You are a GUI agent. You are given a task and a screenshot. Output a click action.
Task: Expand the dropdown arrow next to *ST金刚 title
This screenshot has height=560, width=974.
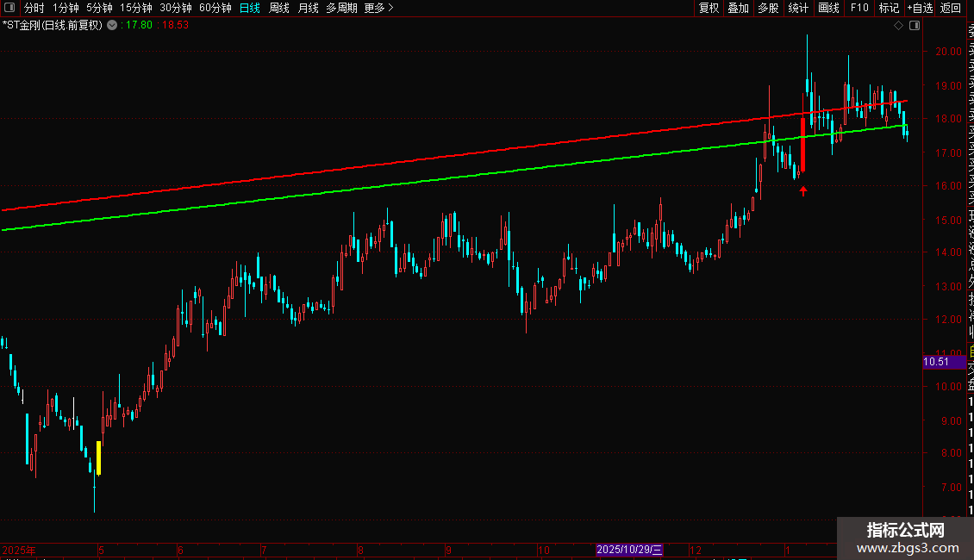[112, 26]
